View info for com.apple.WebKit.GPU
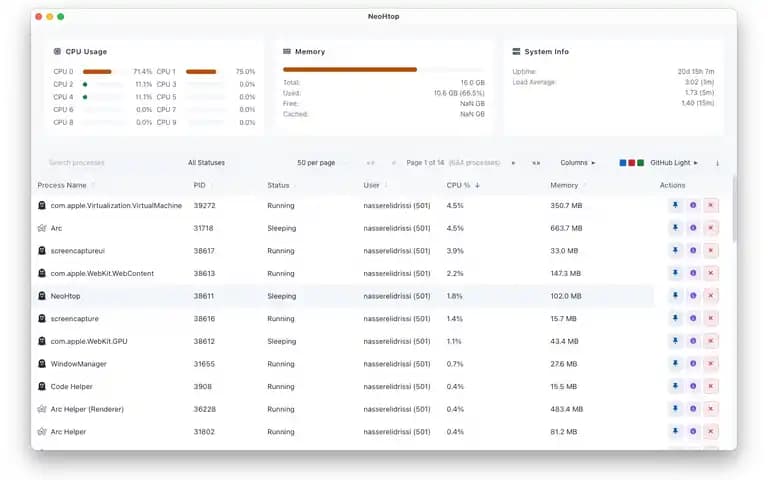The height and width of the screenshot is (480, 768). point(693,340)
